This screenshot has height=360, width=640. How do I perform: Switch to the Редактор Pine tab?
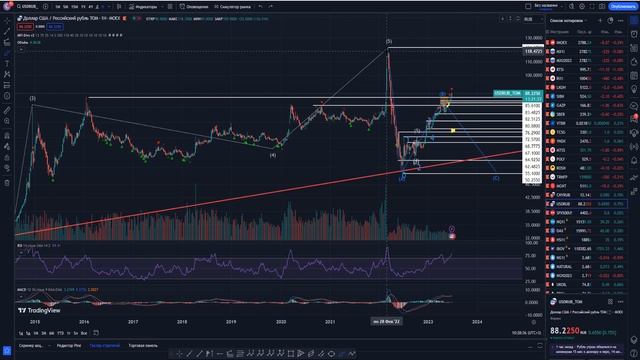coord(69,346)
